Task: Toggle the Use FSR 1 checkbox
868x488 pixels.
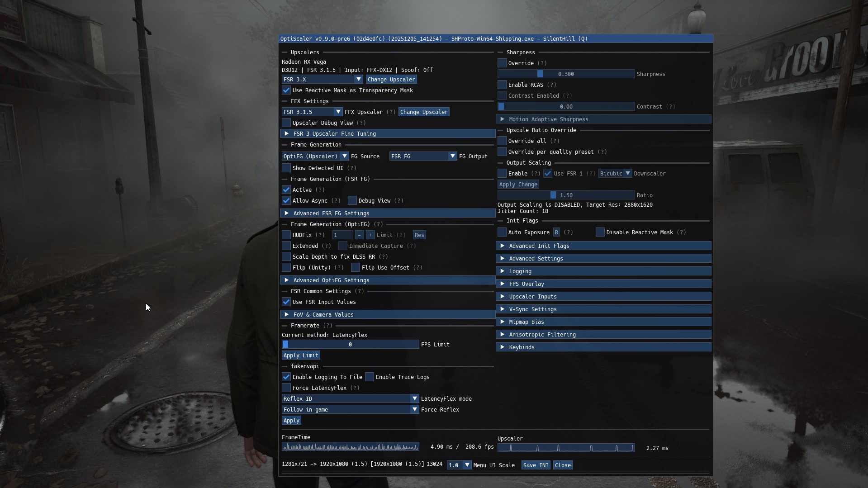Action: 548,174
